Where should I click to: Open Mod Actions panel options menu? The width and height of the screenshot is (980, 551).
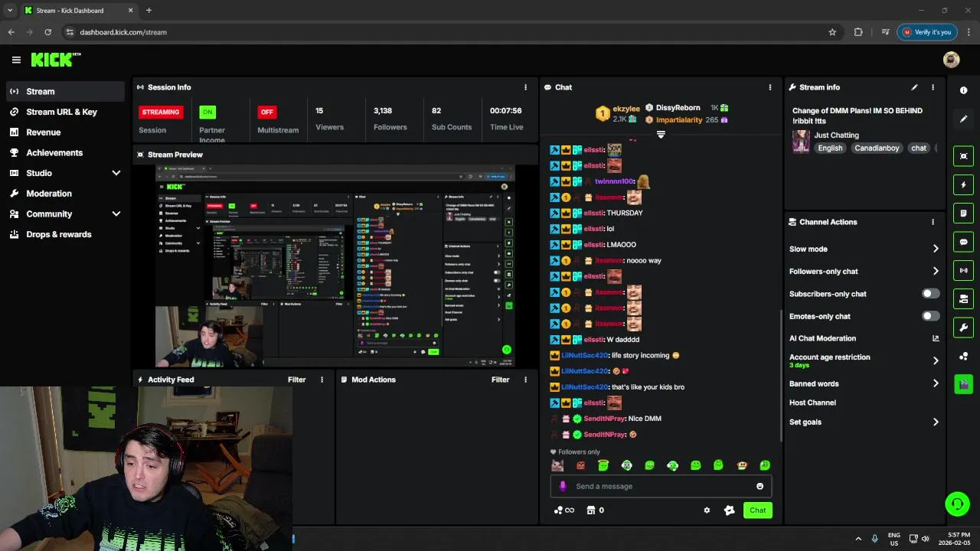(525, 380)
